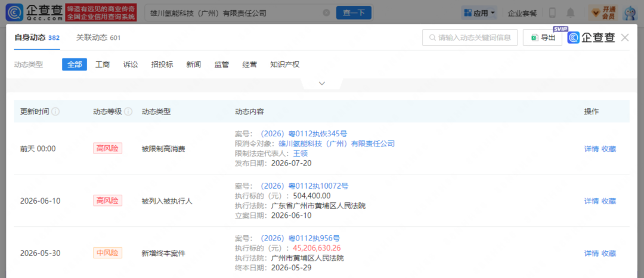Click the 查一下 search button
The image size is (644, 278).
[x=354, y=13]
